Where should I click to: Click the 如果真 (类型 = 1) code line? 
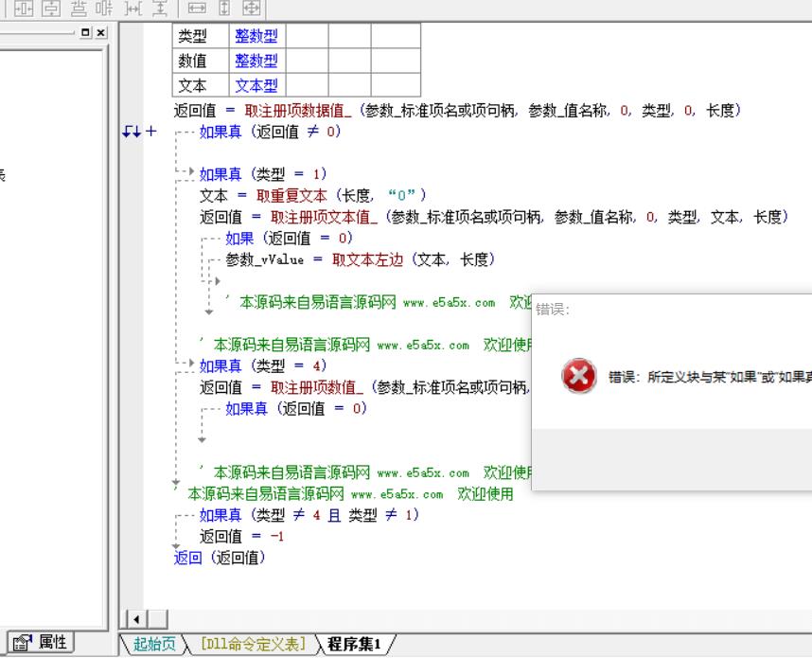click(262, 174)
